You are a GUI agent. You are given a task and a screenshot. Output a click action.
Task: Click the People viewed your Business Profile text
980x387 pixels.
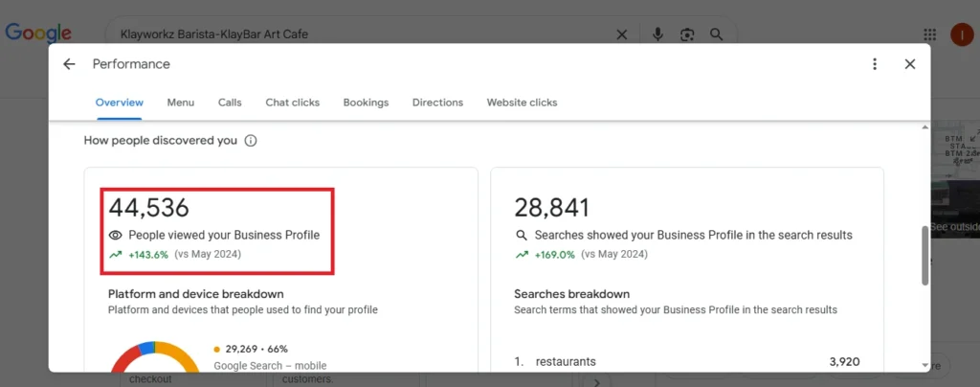224,235
